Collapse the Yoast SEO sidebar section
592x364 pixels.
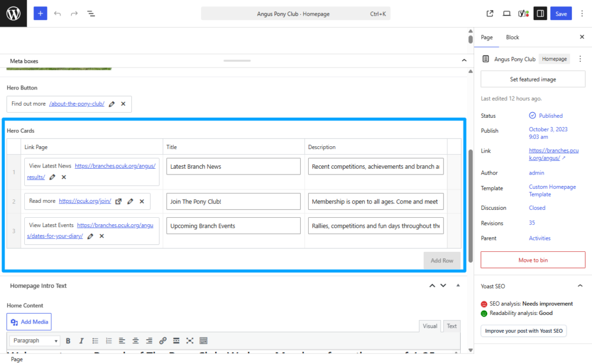click(x=580, y=286)
